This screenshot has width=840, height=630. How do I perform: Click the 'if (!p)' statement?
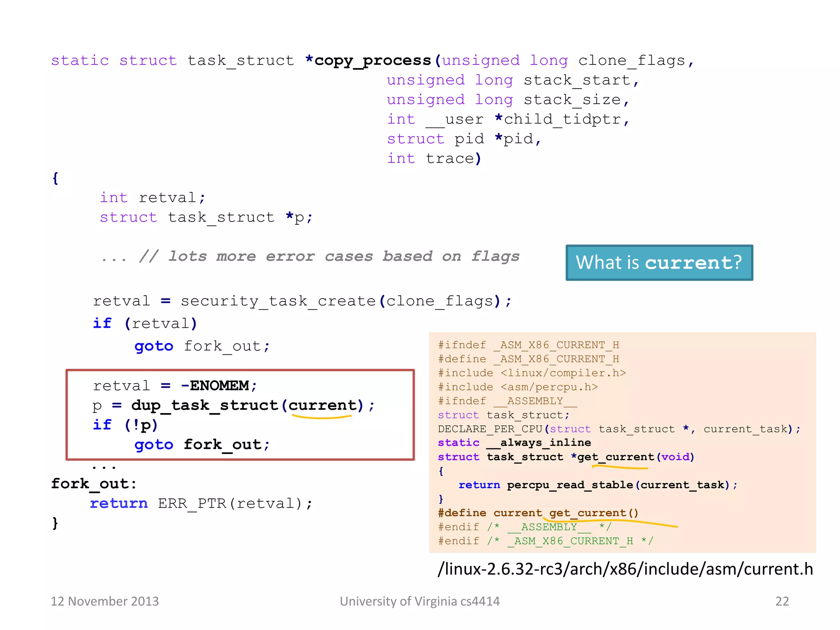click(x=126, y=425)
